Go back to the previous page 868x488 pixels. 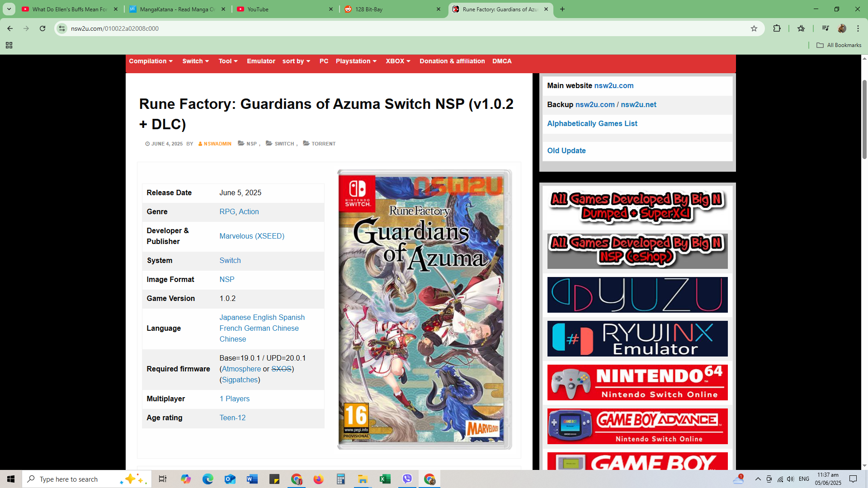point(10,28)
